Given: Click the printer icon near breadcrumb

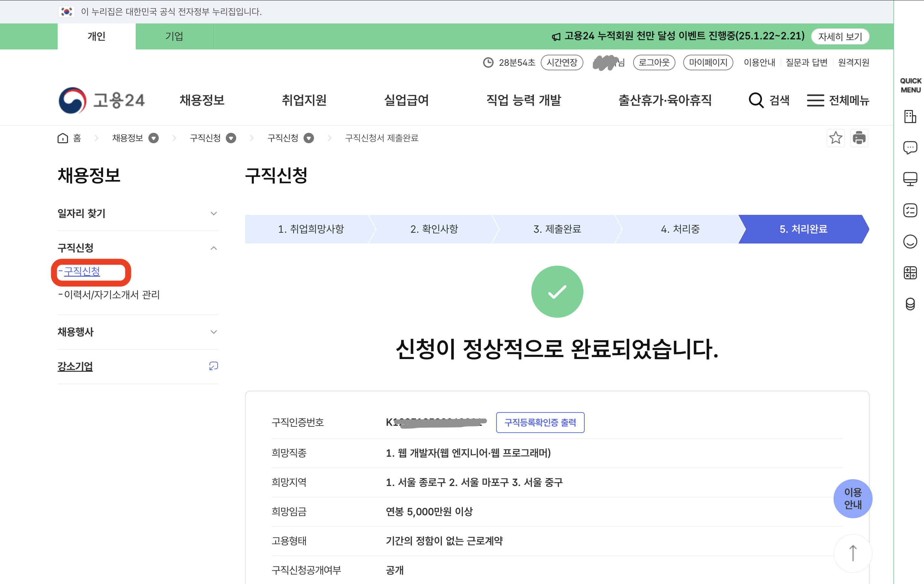Looking at the screenshot, I should point(859,138).
